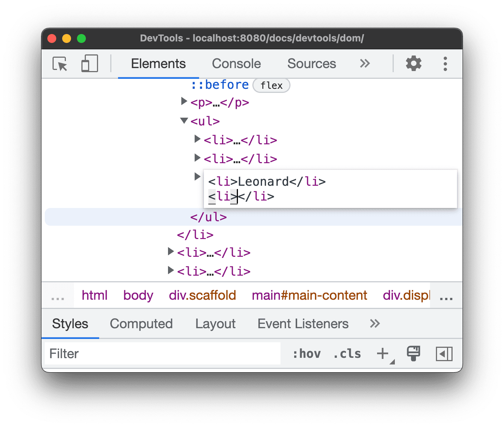Click the paint roller icon beside plus
This screenshot has width=504, height=427.
coord(413,353)
